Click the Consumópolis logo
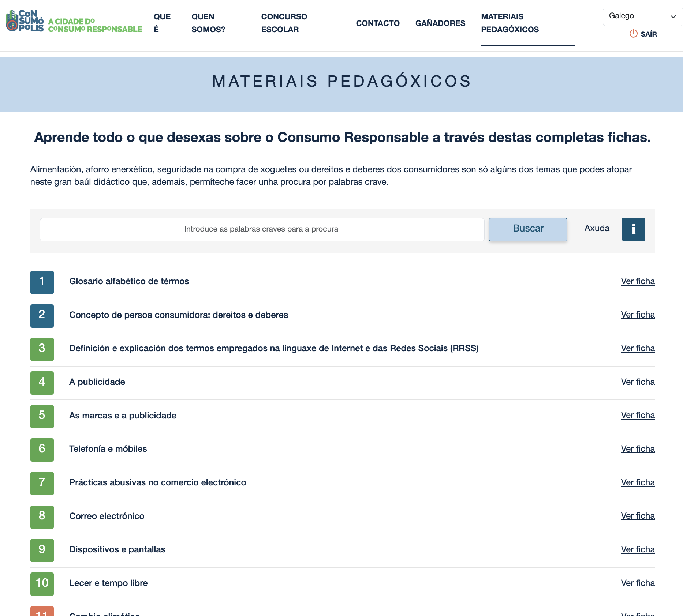The height and width of the screenshot is (616, 683). [x=74, y=21]
